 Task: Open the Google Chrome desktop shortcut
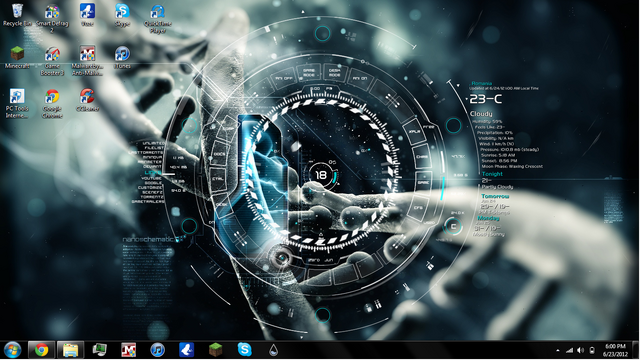click(52, 104)
